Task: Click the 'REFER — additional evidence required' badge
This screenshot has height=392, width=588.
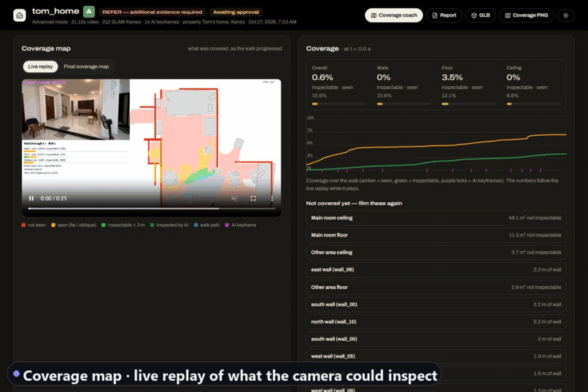Action: (152, 12)
